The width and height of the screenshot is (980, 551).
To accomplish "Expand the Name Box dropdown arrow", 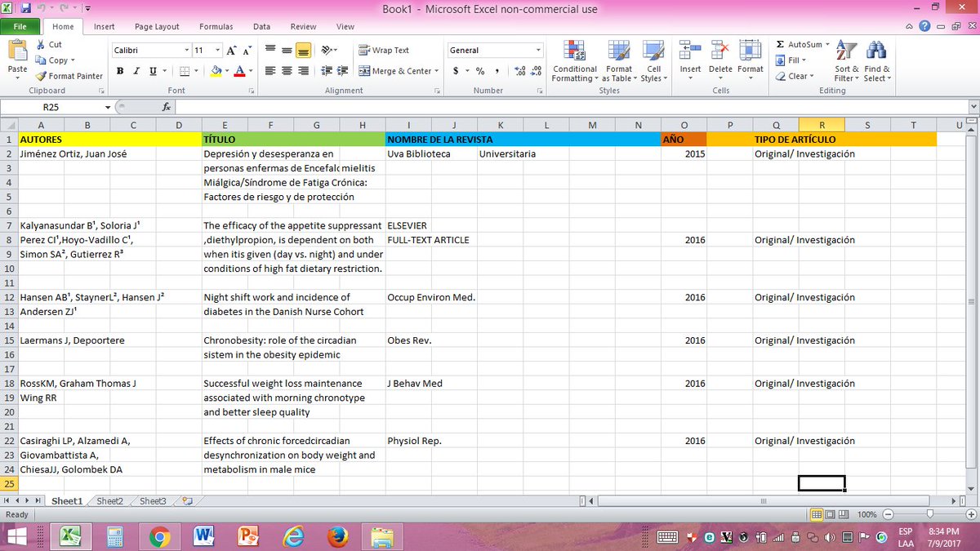I will [108, 107].
